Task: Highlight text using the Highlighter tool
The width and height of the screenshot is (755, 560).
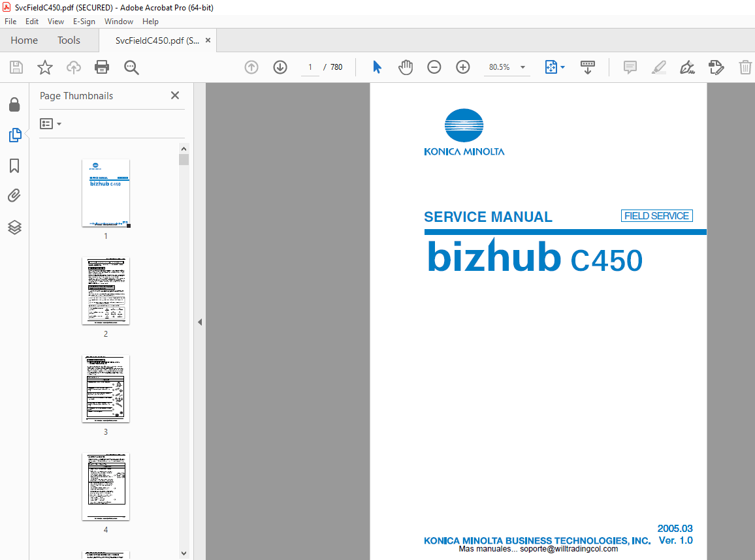Action: point(658,67)
